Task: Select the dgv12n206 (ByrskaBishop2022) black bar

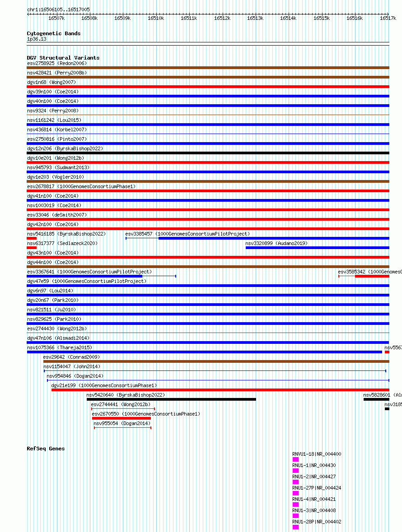Action: (208, 153)
